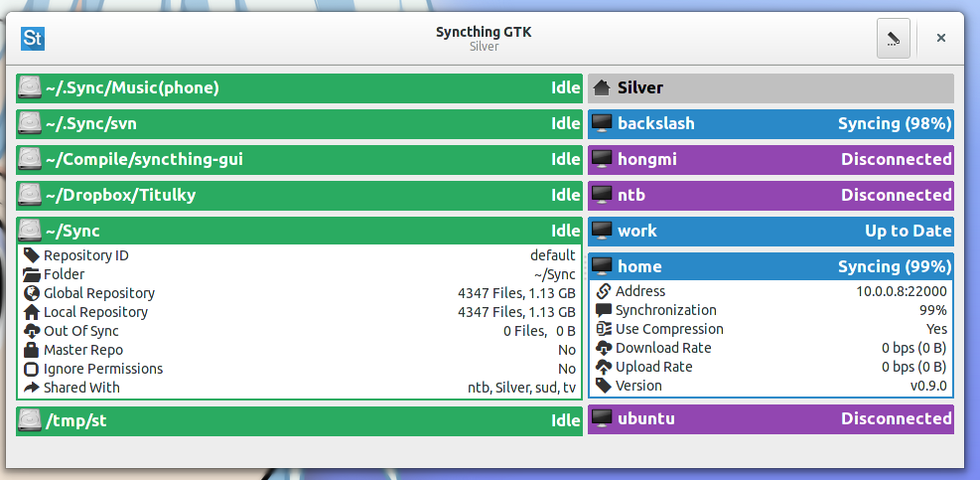The width and height of the screenshot is (980, 480).
Task: Click the drive icon for ~/.Sync/Music(phone)
Action: coord(31,88)
